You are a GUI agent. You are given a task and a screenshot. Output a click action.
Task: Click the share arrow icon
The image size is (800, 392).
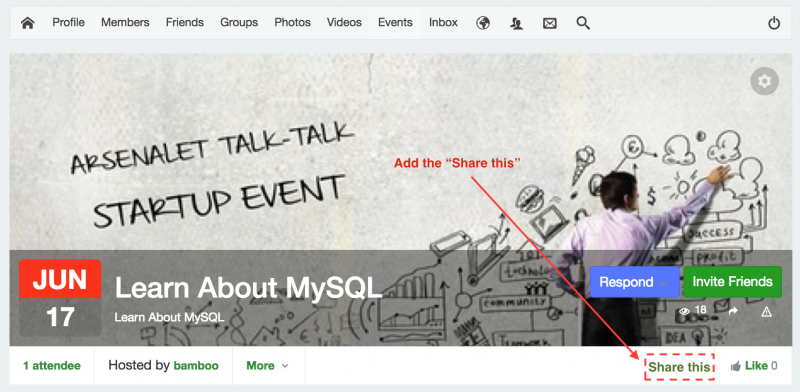point(733,311)
